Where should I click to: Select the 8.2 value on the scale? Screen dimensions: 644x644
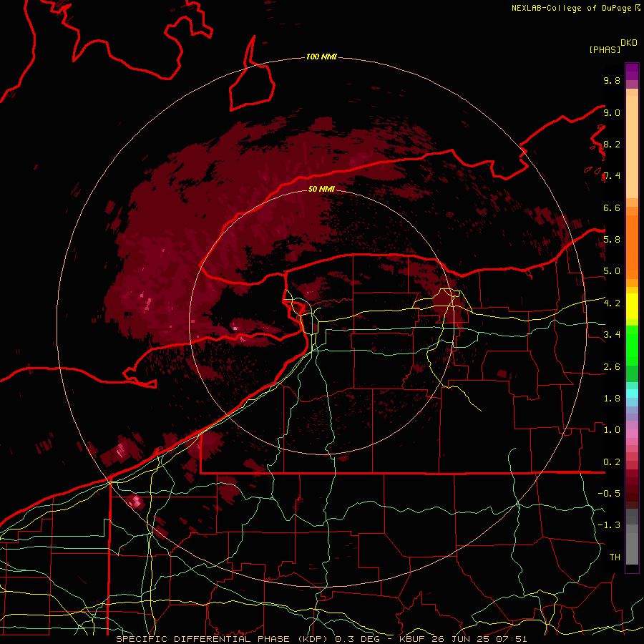612,144
